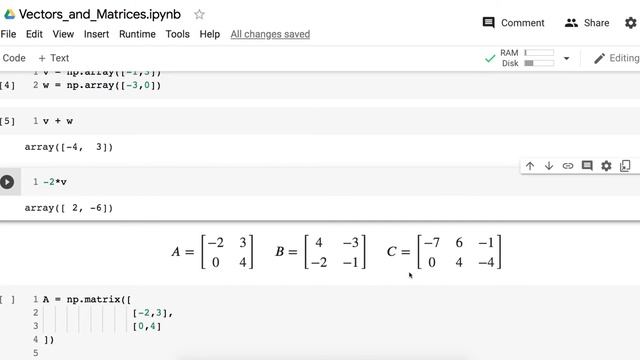Click the All changes saved link
The image size is (640, 360).
click(270, 34)
